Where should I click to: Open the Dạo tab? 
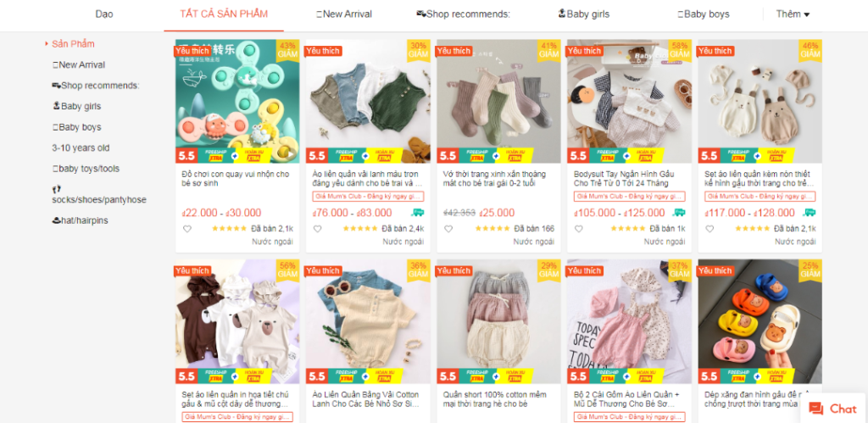click(104, 14)
